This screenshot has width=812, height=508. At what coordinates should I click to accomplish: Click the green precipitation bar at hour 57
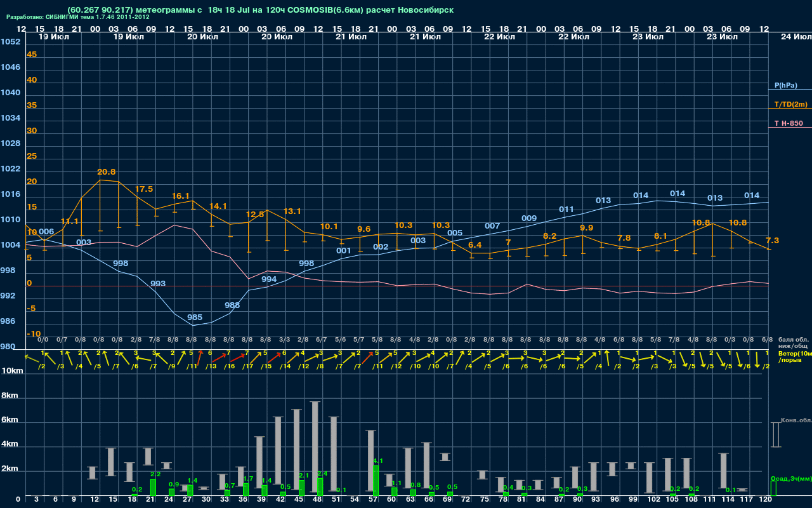pos(376,481)
